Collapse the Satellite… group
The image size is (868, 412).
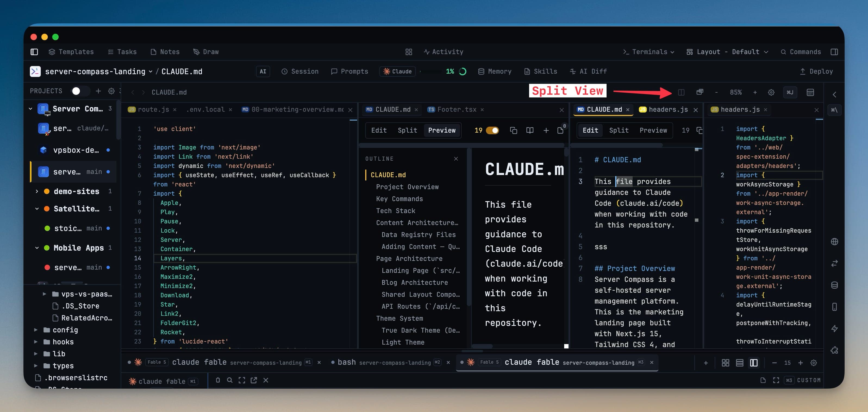(37, 209)
